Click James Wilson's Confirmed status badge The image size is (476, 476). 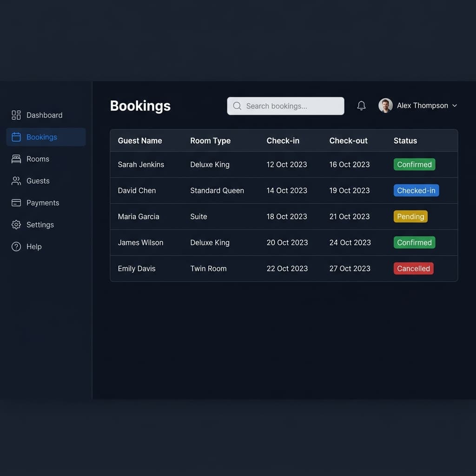point(414,242)
